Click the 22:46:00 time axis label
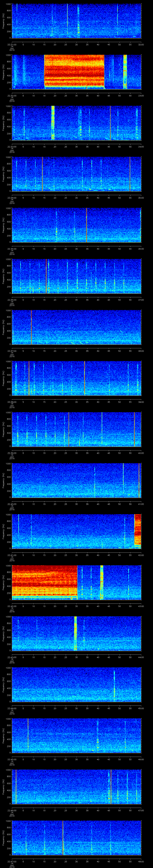The image size is (153, 868). tap(12, 810)
